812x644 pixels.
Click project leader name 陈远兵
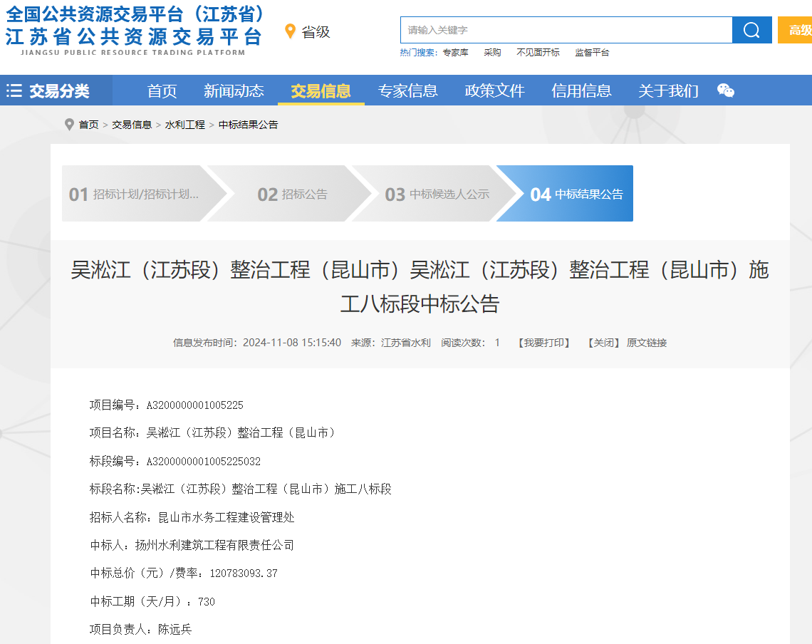tap(175, 629)
